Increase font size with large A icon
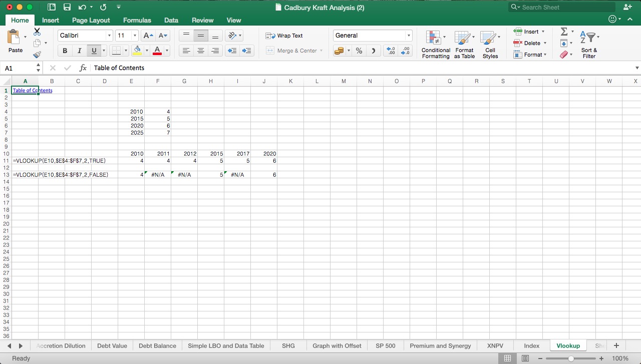Viewport: 641px width, 364px height. pyautogui.click(x=148, y=36)
